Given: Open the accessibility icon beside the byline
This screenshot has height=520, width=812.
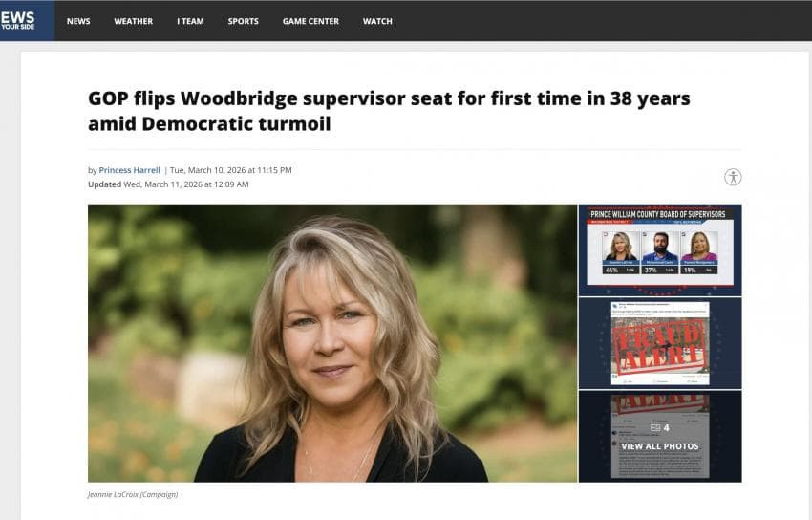Looking at the screenshot, I should pyautogui.click(x=733, y=177).
